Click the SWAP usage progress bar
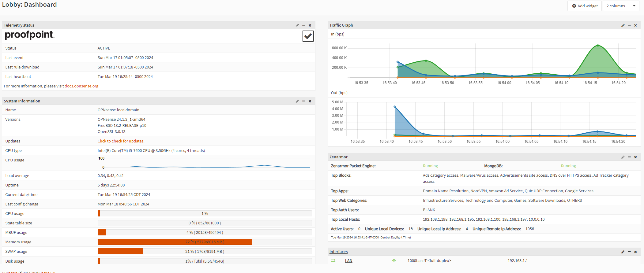 (x=205, y=252)
